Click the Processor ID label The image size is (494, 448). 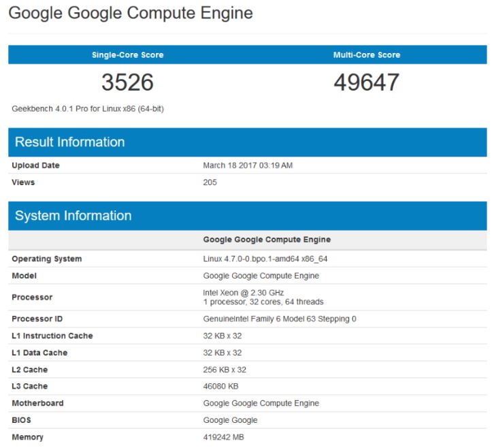click(37, 319)
